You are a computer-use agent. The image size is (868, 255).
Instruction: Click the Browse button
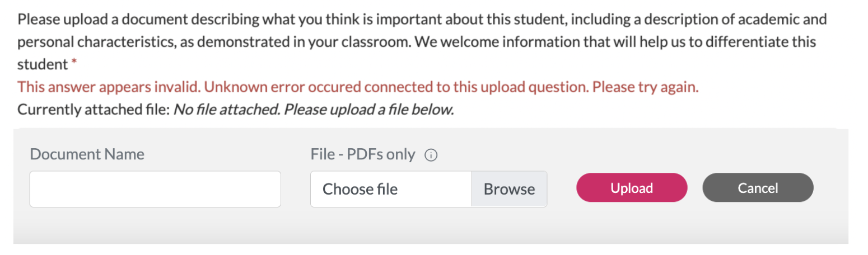(x=509, y=189)
